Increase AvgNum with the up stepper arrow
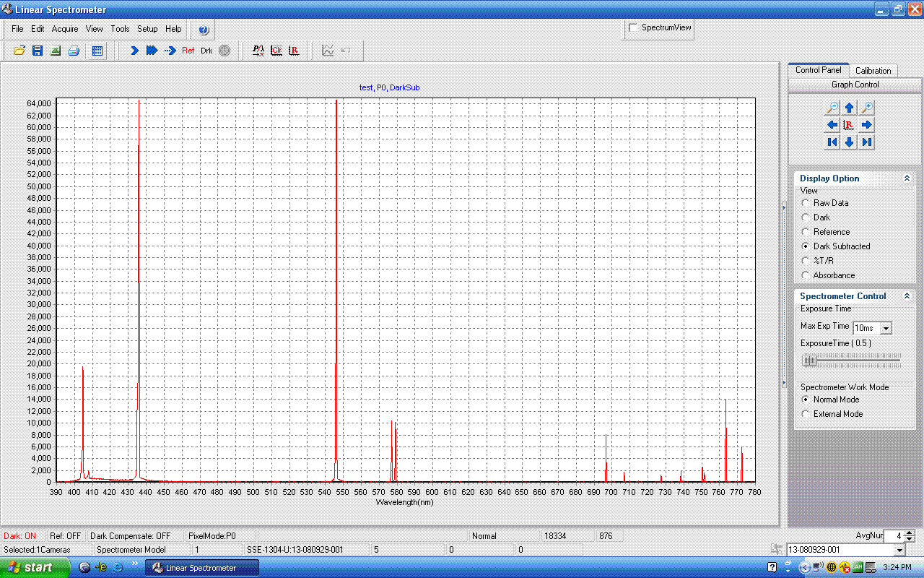This screenshot has width=924, height=578. (x=910, y=533)
